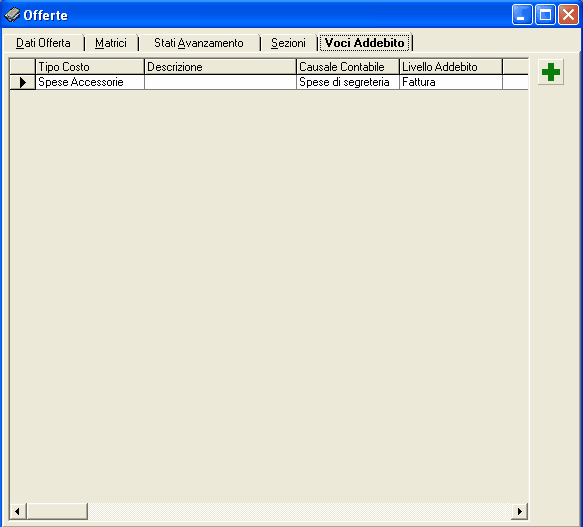Image resolution: width=583 pixels, height=527 pixels.
Task: Click the Offerte title bar app icon
Action: (x=12, y=15)
